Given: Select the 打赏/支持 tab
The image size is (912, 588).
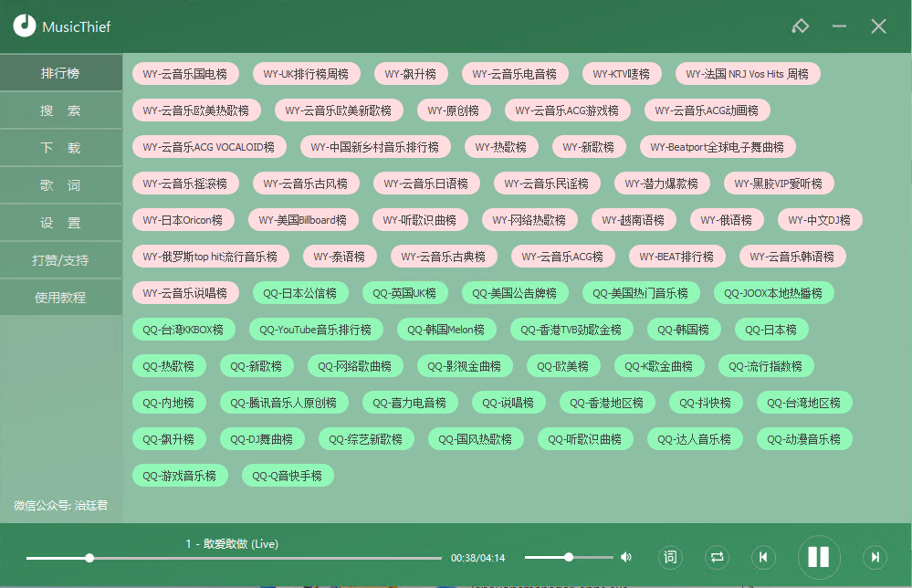Looking at the screenshot, I should point(60,260).
